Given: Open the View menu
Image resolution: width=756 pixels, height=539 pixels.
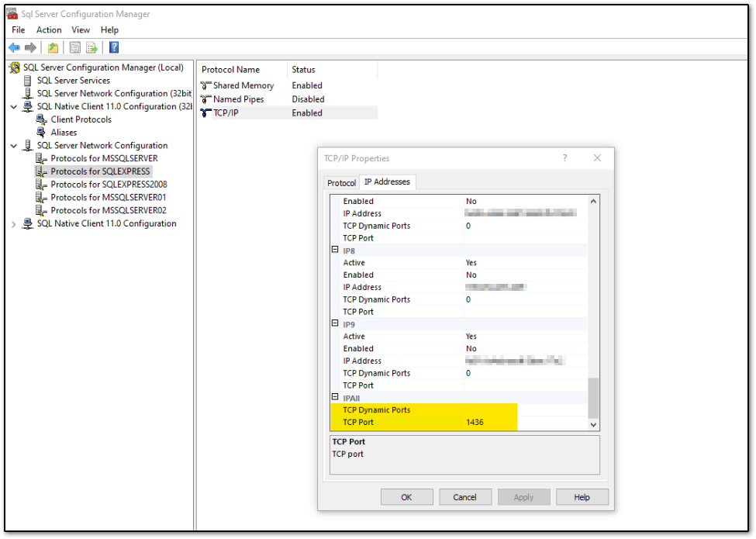Looking at the screenshot, I should tap(81, 30).
